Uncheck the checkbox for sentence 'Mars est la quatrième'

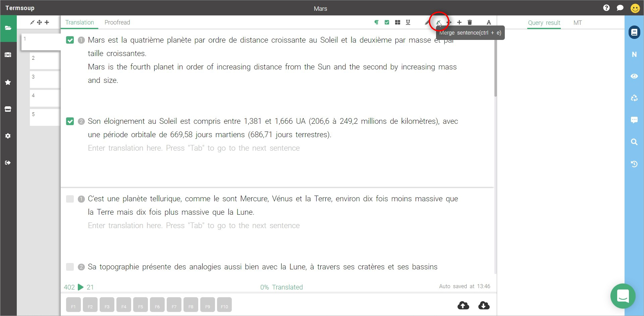[70, 40]
